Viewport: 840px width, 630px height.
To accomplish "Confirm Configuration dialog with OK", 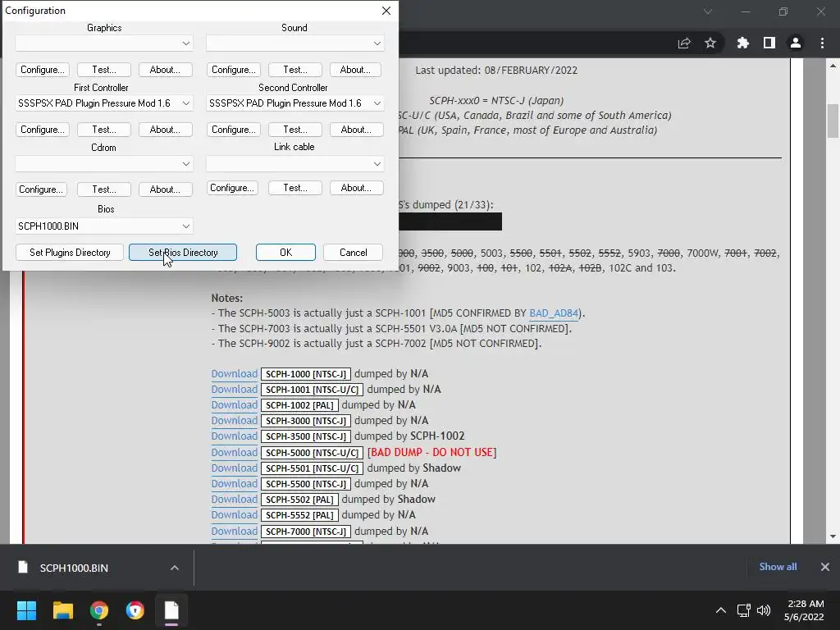I will [x=285, y=253].
